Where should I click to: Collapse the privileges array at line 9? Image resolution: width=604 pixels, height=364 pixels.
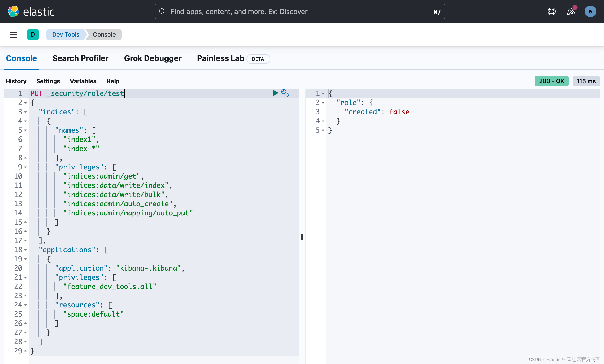coord(25,167)
